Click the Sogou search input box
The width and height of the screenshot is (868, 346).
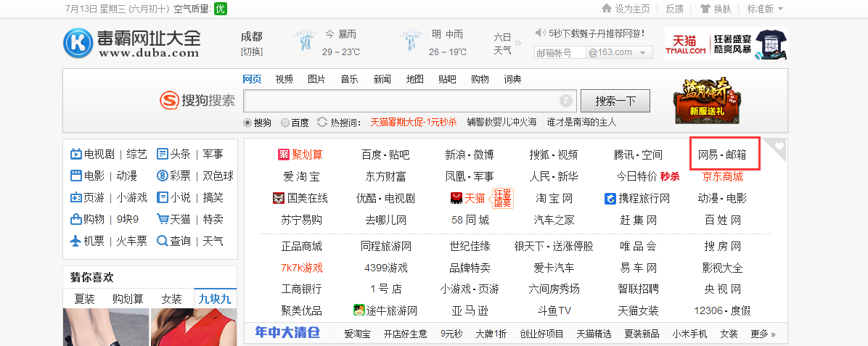(x=409, y=101)
